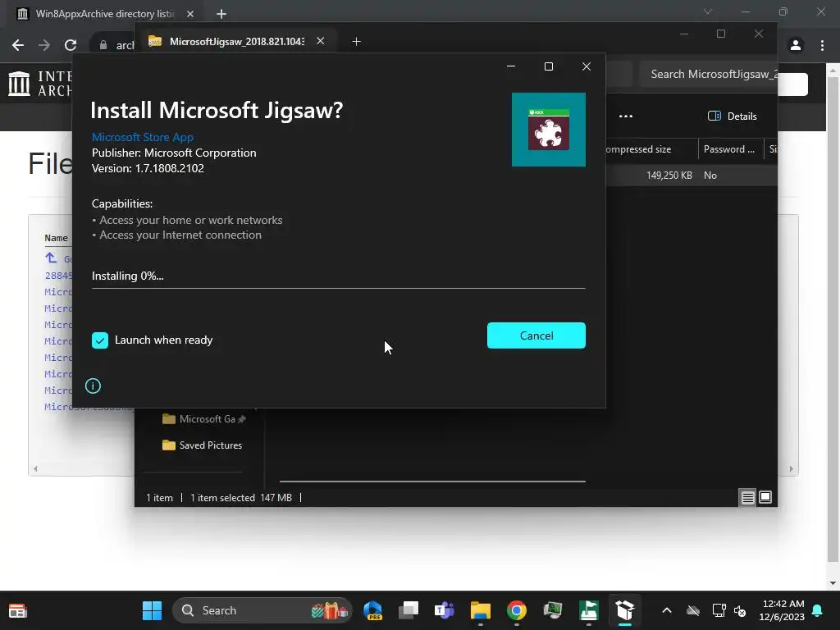The width and height of the screenshot is (840, 630).
Task: Open the Details pane in File Explorer
Action: tap(732, 116)
